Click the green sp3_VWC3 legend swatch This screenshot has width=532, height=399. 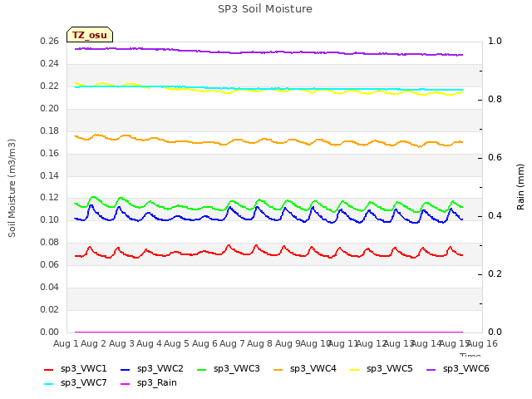point(202,369)
